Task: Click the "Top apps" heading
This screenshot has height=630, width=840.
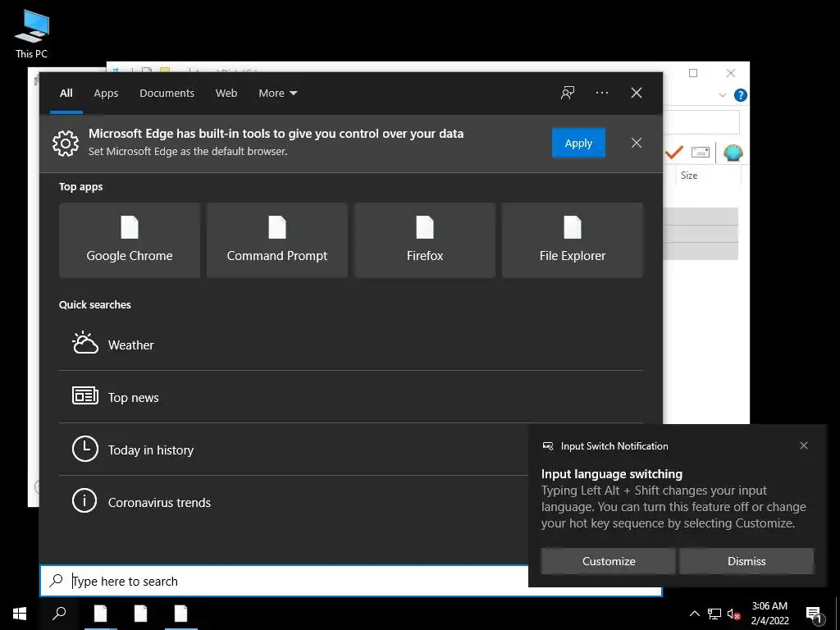Action: (81, 186)
